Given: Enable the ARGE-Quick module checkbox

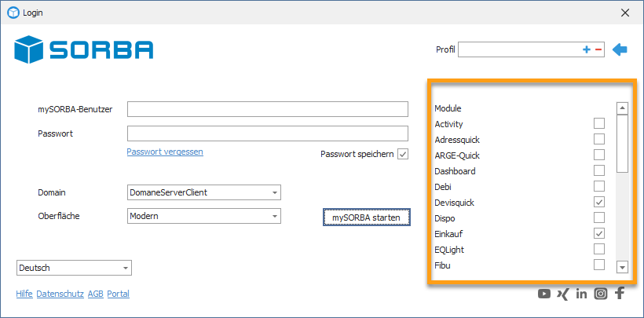Looking at the screenshot, I should tap(599, 155).
